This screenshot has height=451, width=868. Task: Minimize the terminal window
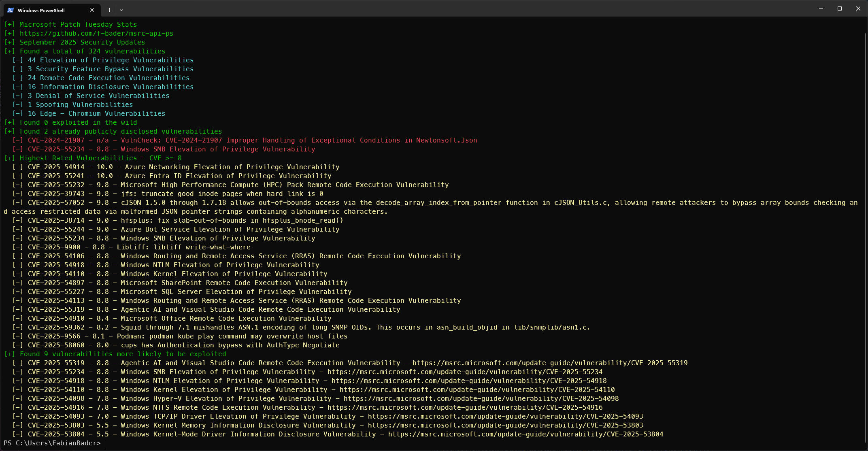pyautogui.click(x=821, y=9)
